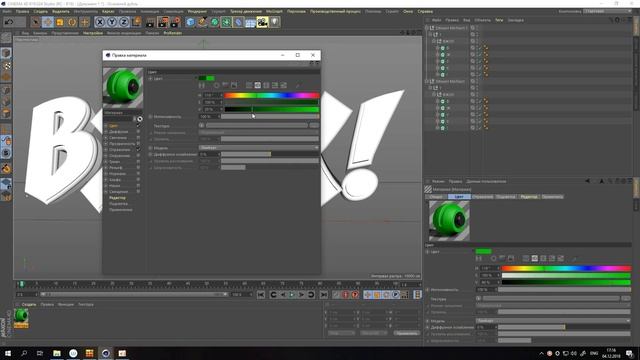
Task: Enable the Диффузия channel checkbox
Action: (x=138, y=132)
